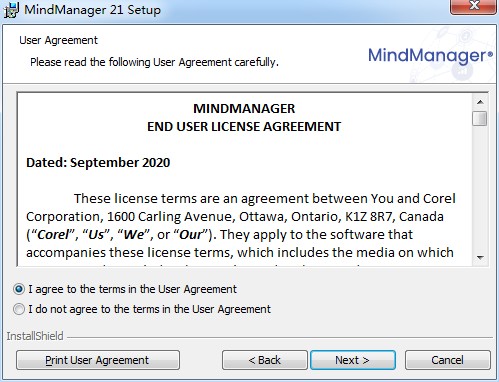The image size is (499, 382).
Task: Click the empty scrollbar track below the thumb
Action: [x=480, y=188]
